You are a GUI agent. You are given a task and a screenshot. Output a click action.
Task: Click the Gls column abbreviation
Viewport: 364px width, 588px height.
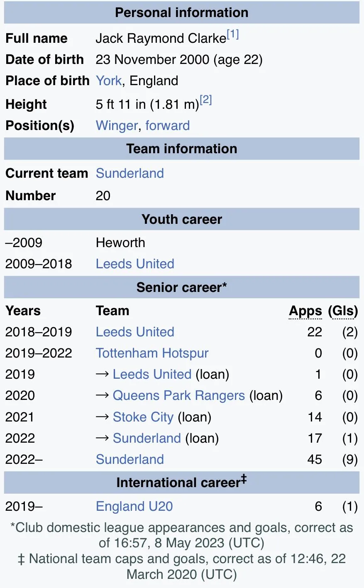click(343, 311)
